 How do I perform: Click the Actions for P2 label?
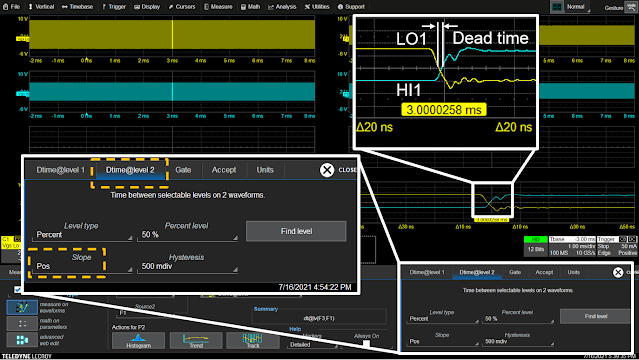pos(128,327)
